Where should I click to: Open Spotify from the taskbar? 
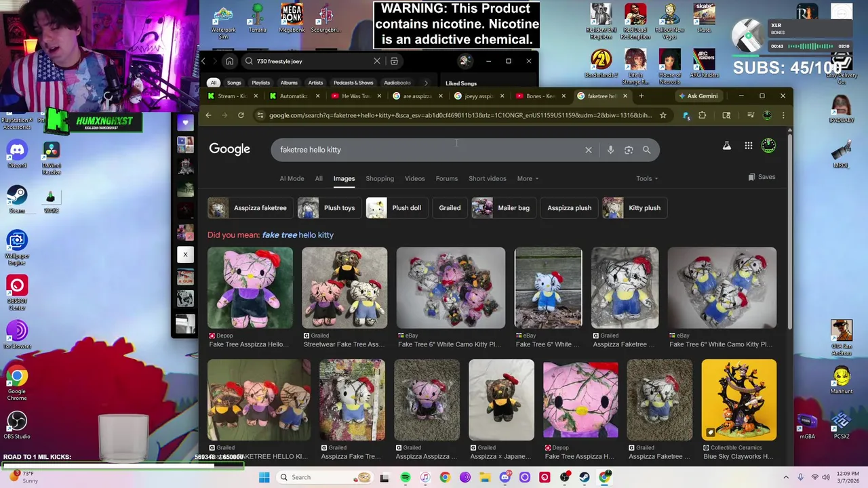[406, 477]
